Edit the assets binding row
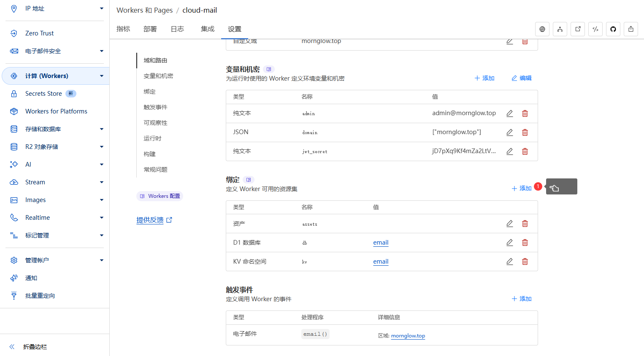 pos(510,224)
